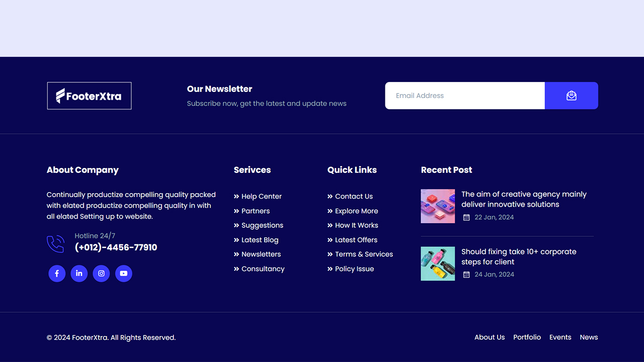Viewport: 644px width, 362px height.
Task: Expand the chevron next to Help Center
Action: [x=236, y=196]
